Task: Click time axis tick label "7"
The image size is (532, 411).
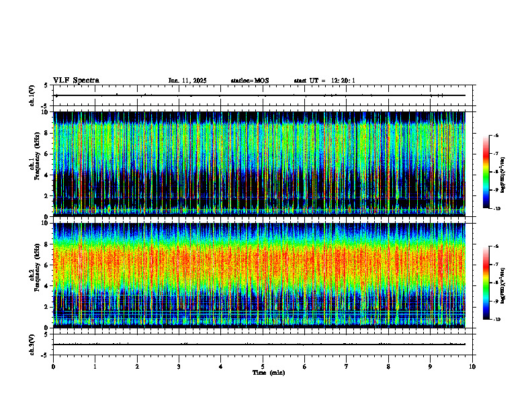Action: 347,367
